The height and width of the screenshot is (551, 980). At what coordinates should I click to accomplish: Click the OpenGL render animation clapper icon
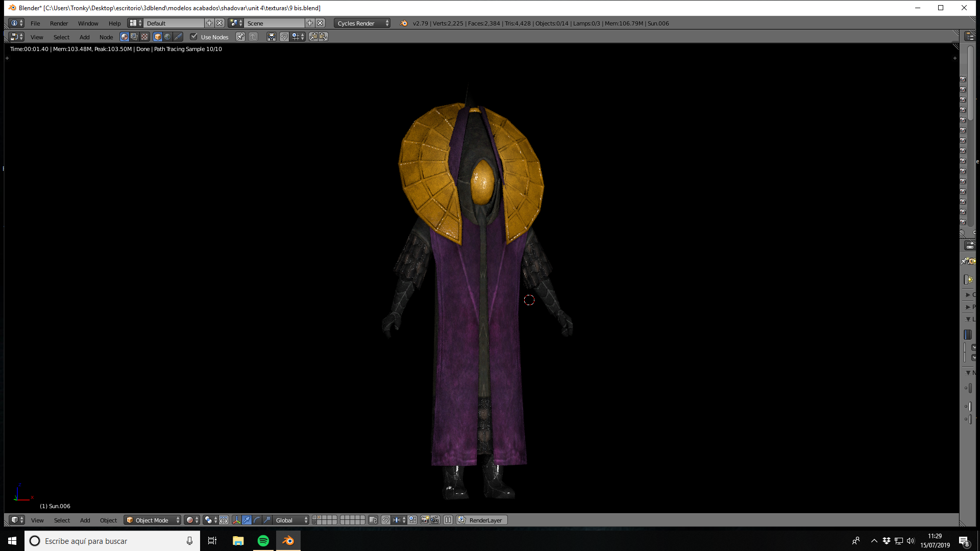(435, 520)
